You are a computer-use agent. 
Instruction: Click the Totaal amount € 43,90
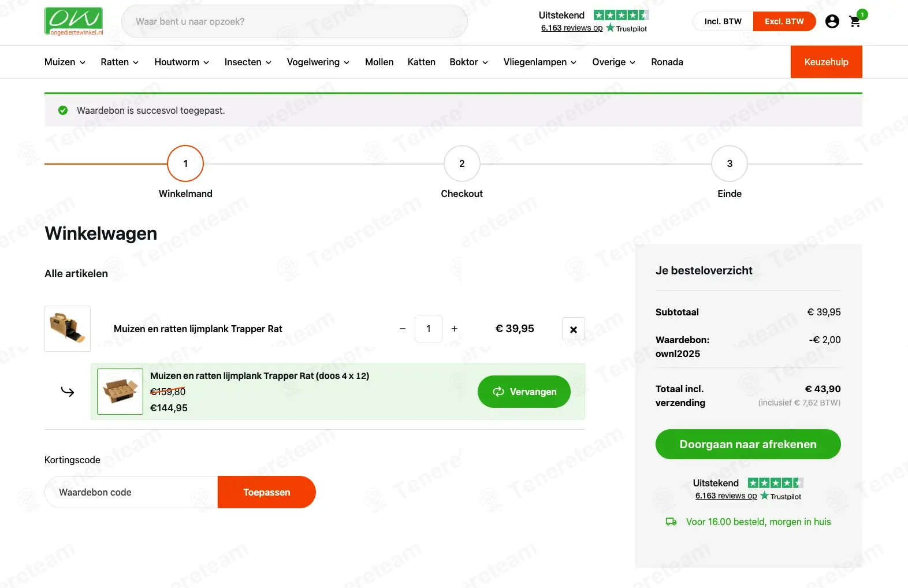pos(823,389)
